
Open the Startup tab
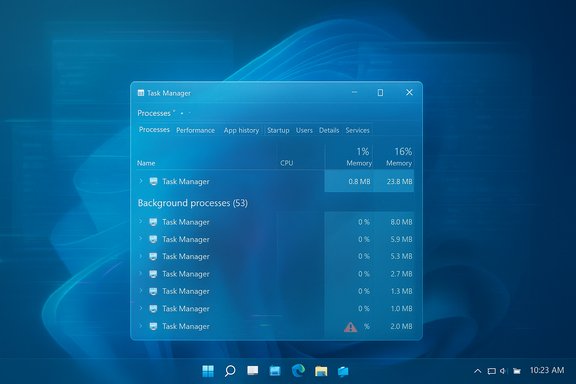(278, 130)
